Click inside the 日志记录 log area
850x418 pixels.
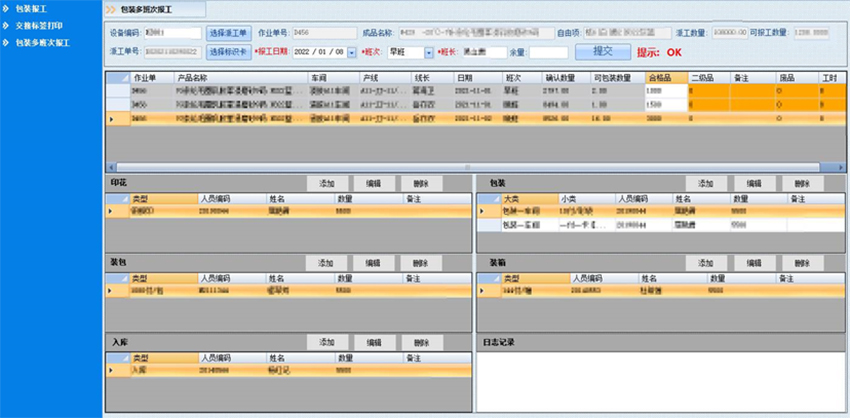tap(660, 382)
